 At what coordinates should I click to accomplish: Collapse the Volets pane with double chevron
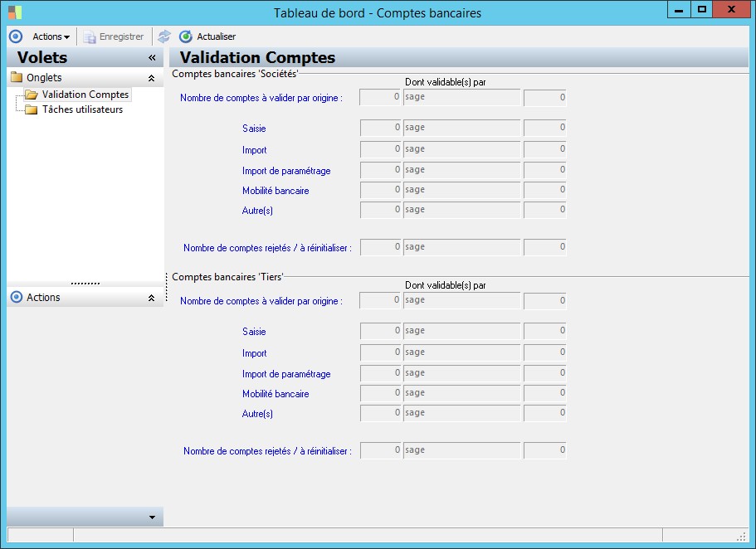(152, 58)
